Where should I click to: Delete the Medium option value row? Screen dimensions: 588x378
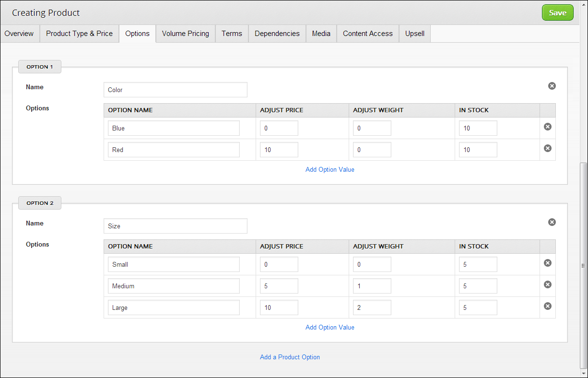[548, 284]
